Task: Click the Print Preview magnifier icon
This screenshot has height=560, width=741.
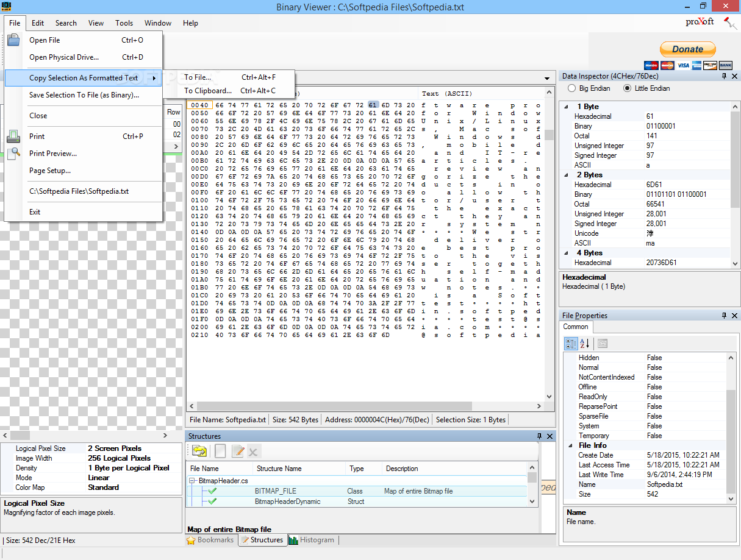Action: coord(13,154)
